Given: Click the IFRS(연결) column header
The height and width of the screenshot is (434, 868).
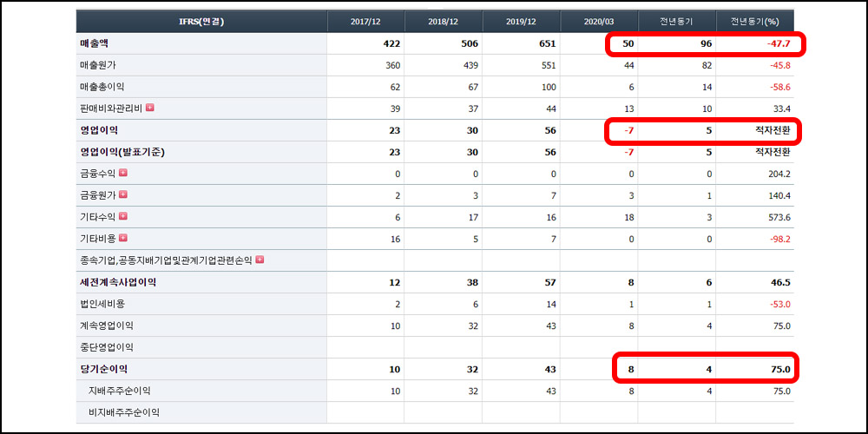Looking at the screenshot, I should point(201,22).
